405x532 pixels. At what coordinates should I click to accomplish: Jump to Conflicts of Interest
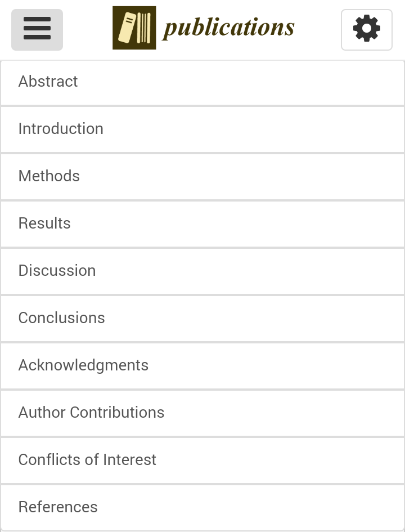pos(87,460)
